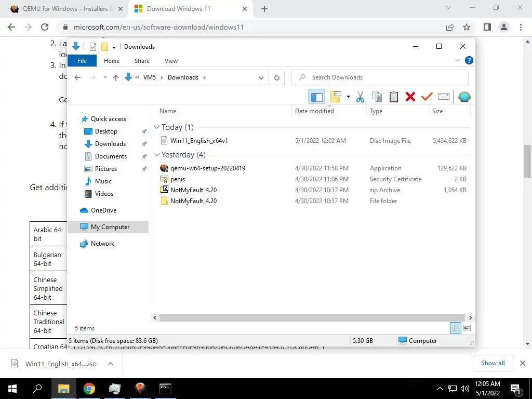This screenshot has width=532, height=399.
Task: Switch to details view toggle
Action: [x=456, y=328]
